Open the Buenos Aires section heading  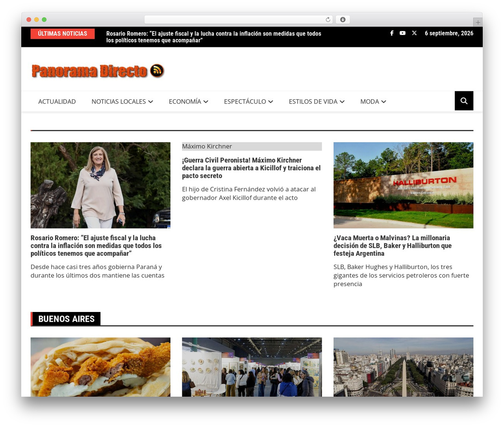pyautogui.click(x=66, y=319)
